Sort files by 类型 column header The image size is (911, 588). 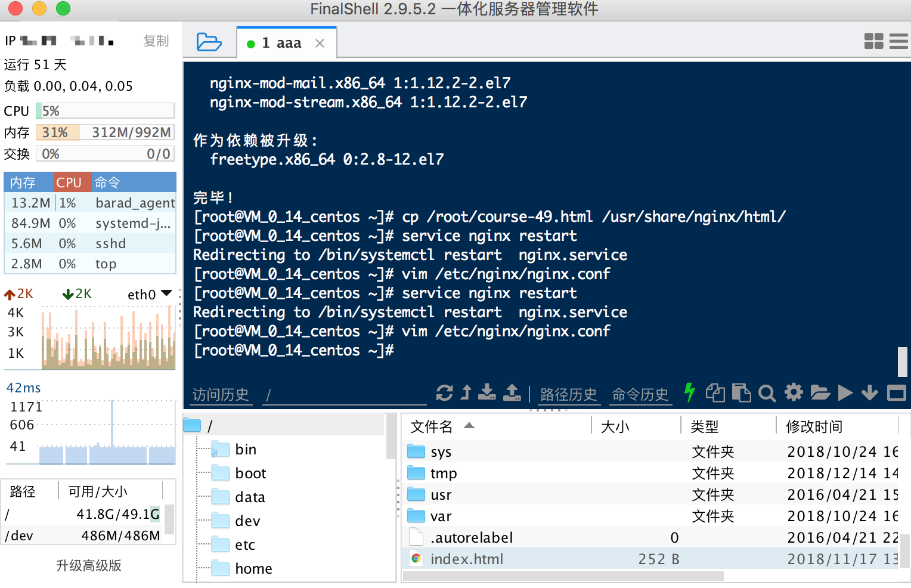(729, 426)
